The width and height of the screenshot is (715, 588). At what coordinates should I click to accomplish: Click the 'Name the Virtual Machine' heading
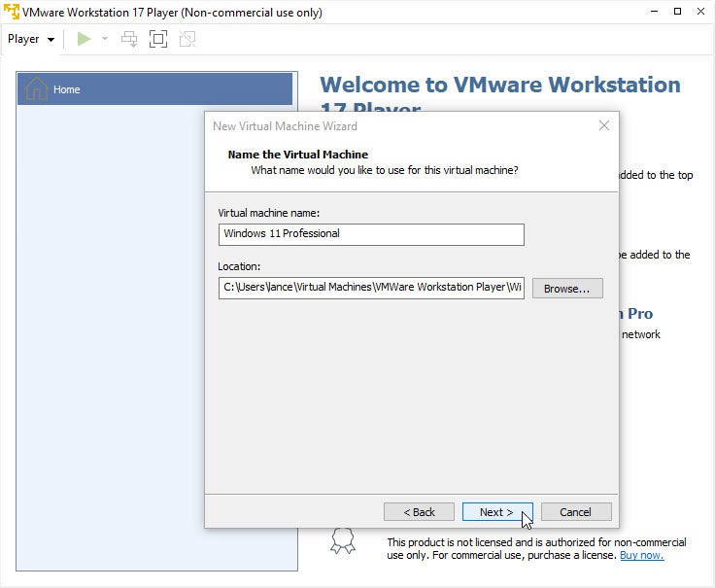point(298,155)
